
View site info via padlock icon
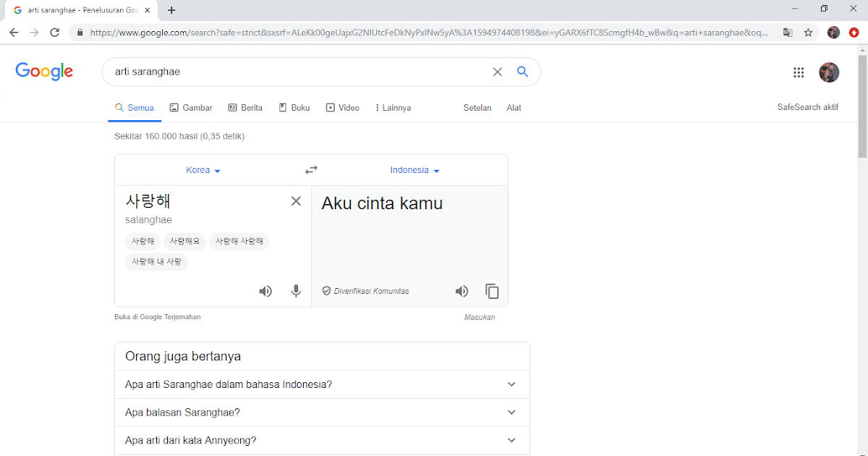pyautogui.click(x=80, y=33)
